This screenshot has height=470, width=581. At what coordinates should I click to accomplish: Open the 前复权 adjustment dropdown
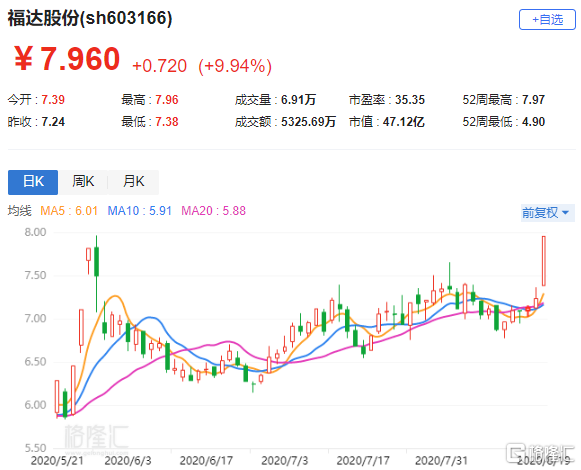[548, 213]
